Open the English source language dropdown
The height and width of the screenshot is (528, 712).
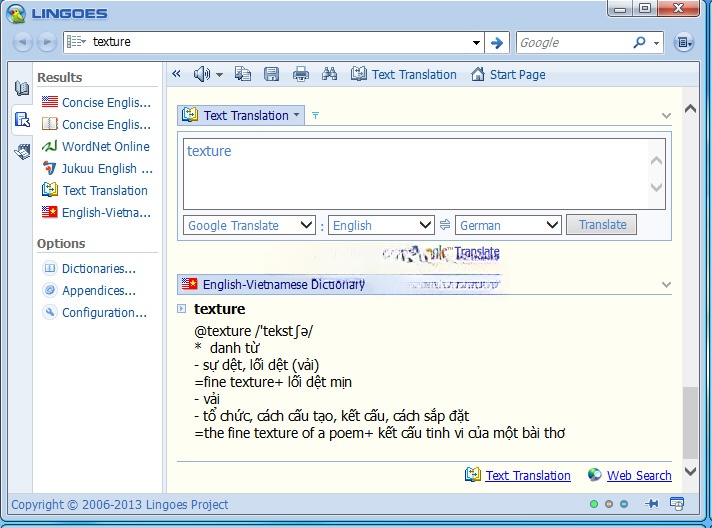(x=381, y=225)
